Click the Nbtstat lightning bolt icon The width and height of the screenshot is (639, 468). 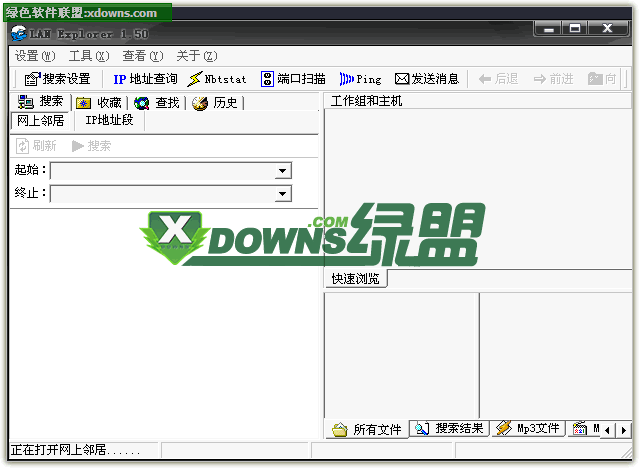tap(194, 79)
